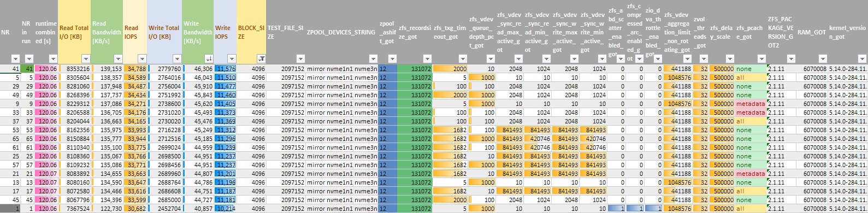Select the Write Bandwidth cell 40,857
Viewport: 868px width, 213px height.
(x=198, y=209)
